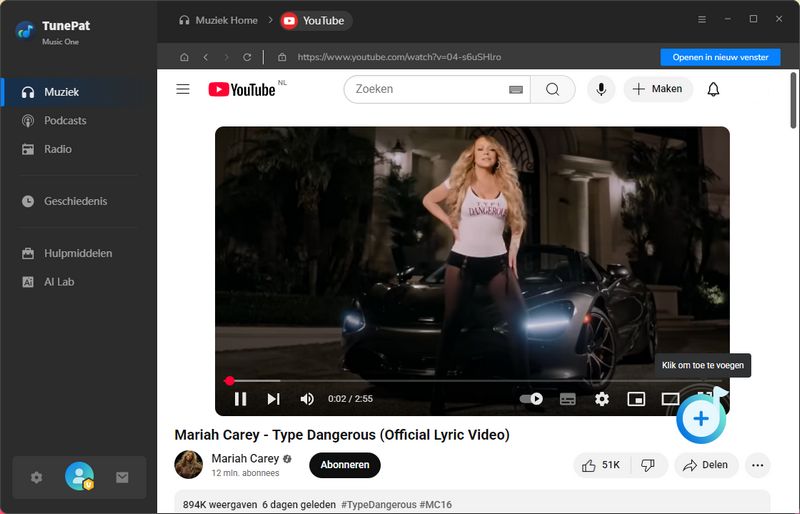Image resolution: width=800 pixels, height=514 pixels.
Task: Open Podcasts in the sidebar
Action: (x=78, y=120)
